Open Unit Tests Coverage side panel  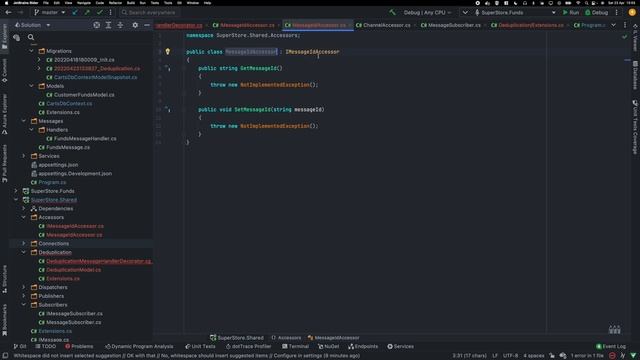point(635,127)
